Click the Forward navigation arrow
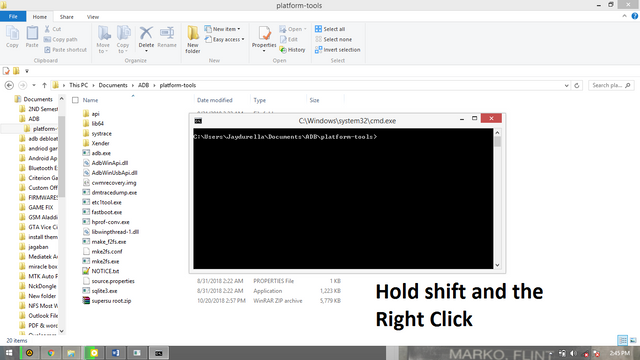The width and height of the screenshot is (640, 360). tap(22, 85)
